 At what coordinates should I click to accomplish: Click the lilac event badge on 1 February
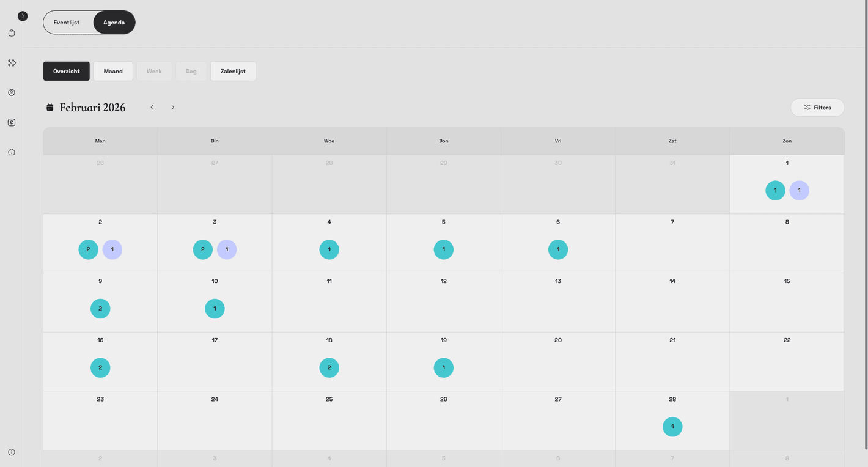click(x=799, y=191)
